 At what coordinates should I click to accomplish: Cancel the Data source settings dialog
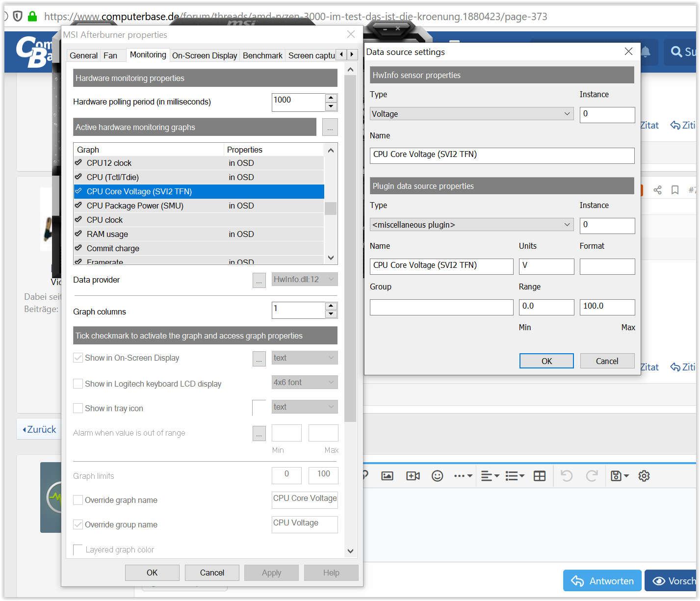click(x=607, y=361)
